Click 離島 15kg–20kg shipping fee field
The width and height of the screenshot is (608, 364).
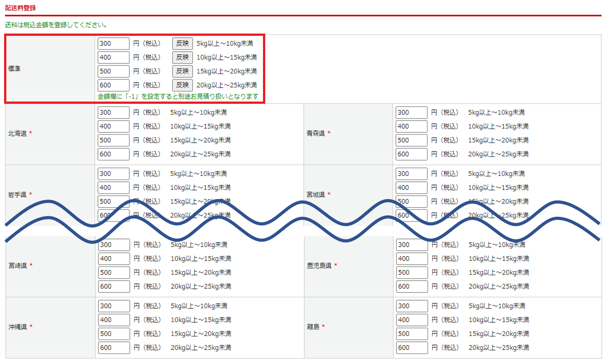coord(412,334)
